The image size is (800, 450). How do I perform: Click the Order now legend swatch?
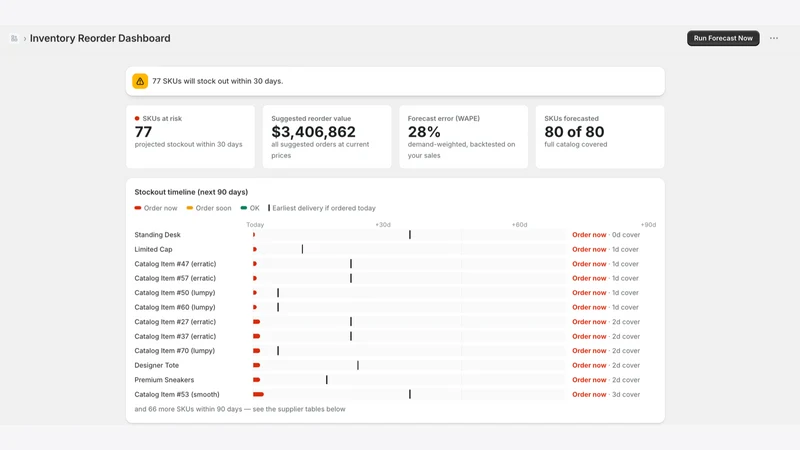click(x=138, y=208)
